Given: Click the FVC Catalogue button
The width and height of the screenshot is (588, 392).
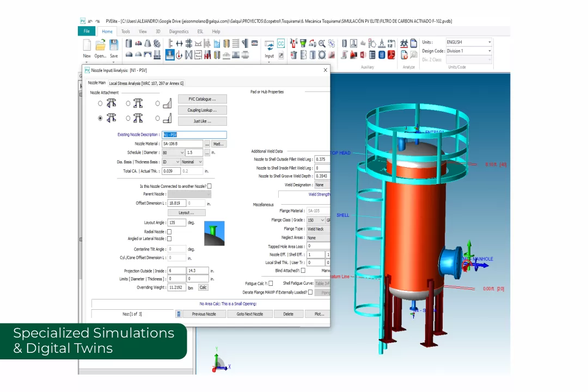Looking at the screenshot, I should [203, 99].
